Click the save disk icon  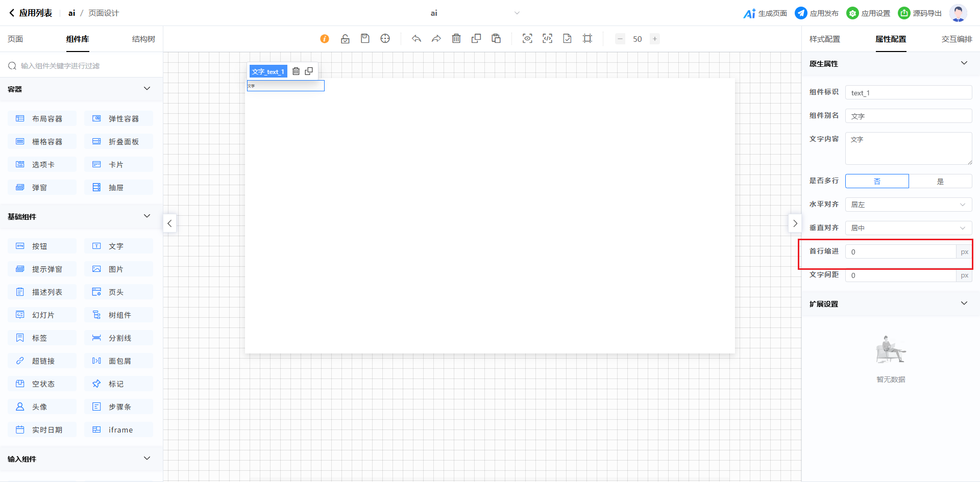(x=365, y=39)
